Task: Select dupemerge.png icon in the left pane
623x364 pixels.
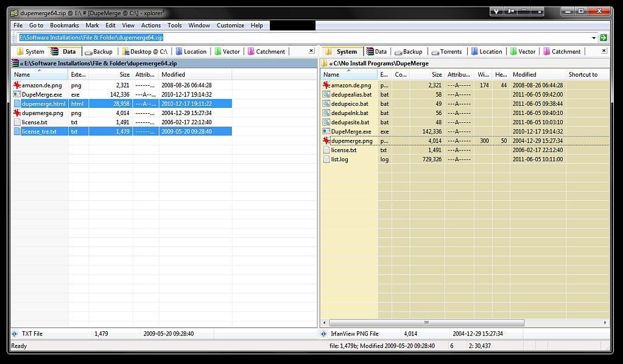Action: 17,113
